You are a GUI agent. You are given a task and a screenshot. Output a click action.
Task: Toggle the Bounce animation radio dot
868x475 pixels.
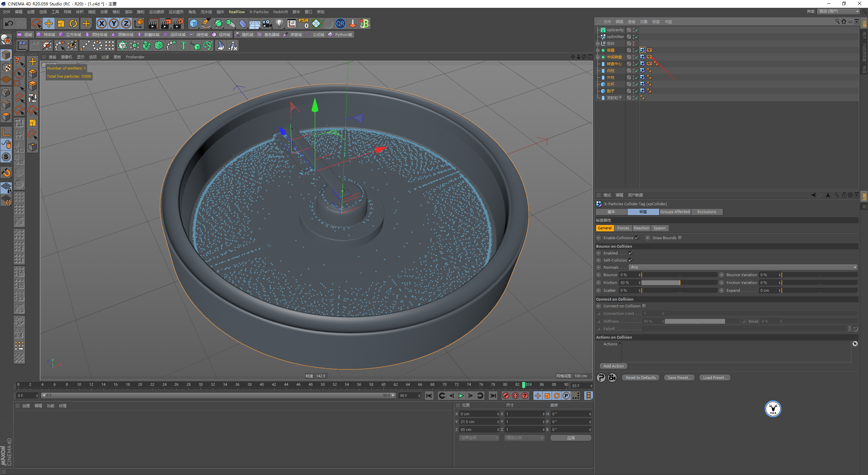tap(598, 275)
